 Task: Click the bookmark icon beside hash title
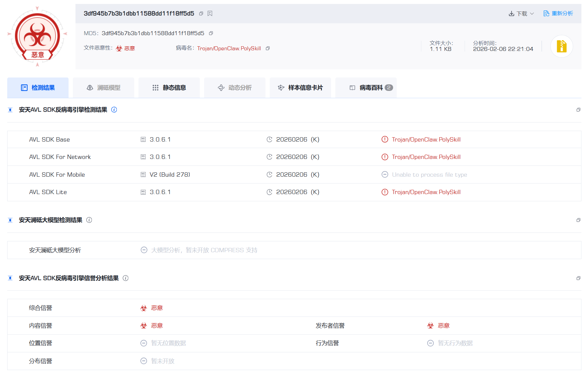[210, 13]
